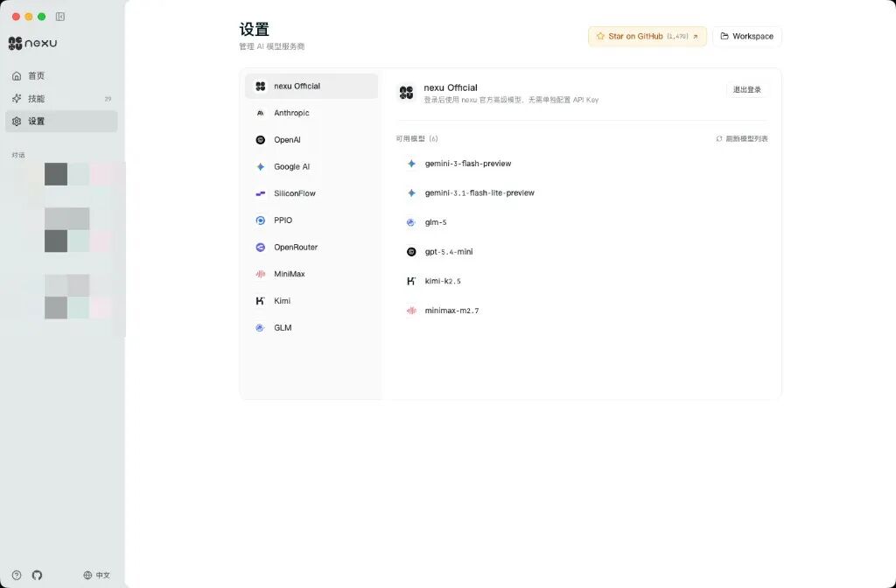The width and height of the screenshot is (896, 588).
Task: Click the Star on GitHub button
Action: coord(647,37)
